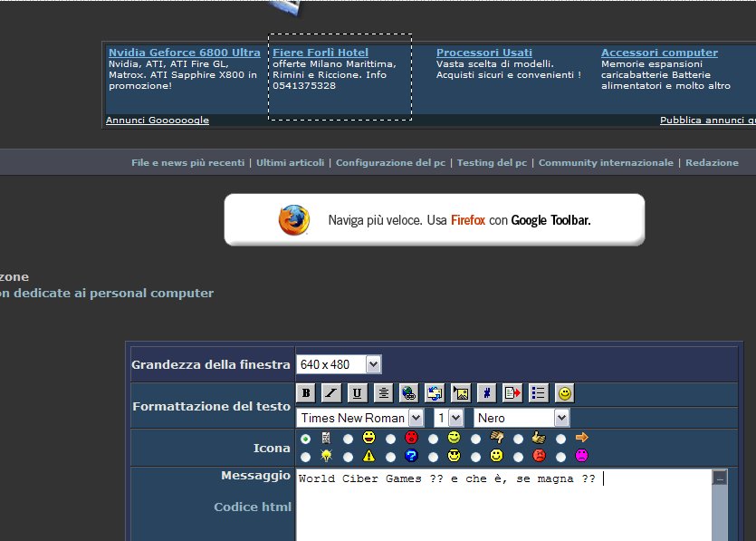Select radio for the thumbs-down icon
Viewport: 756px width, 541px height.
click(475, 440)
